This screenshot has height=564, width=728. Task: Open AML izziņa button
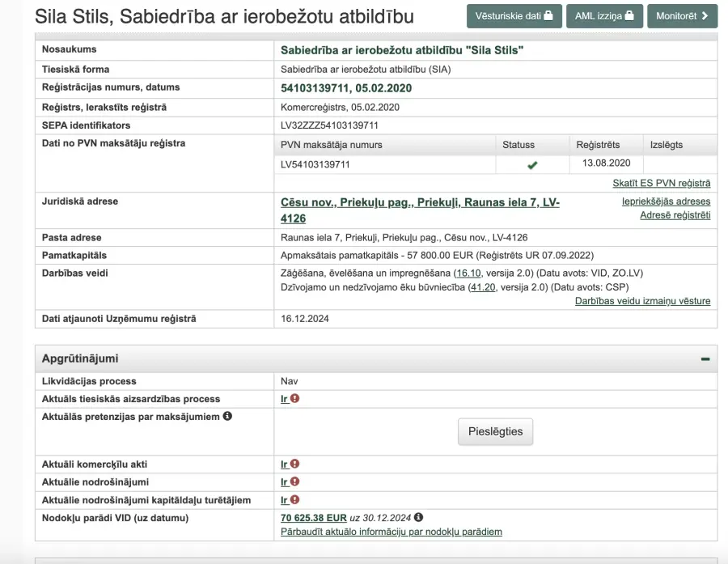click(x=604, y=16)
